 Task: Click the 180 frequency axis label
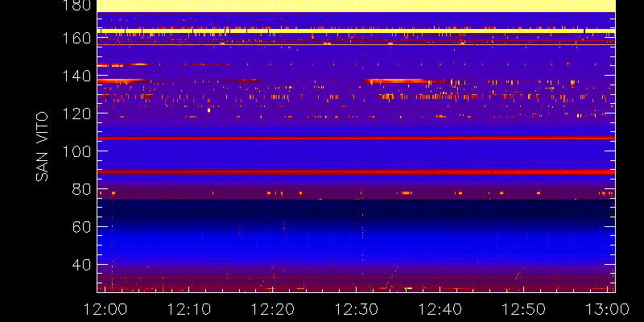[76, 6]
